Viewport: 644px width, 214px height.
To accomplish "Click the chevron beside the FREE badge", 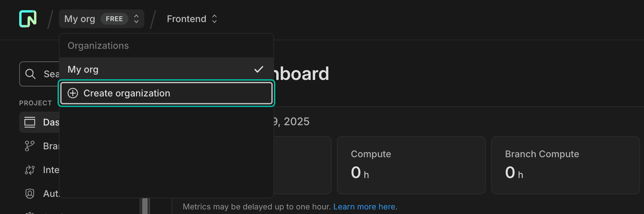I will click(x=136, y=19).
